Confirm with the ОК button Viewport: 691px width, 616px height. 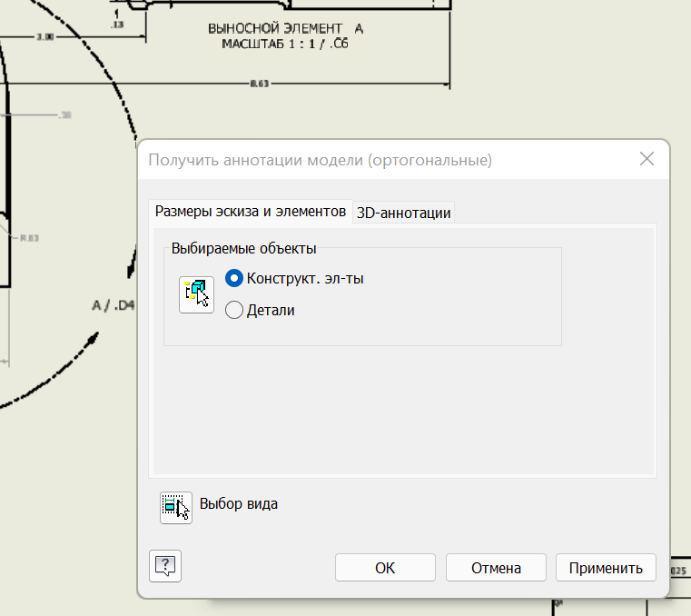(x=385, y=568)
